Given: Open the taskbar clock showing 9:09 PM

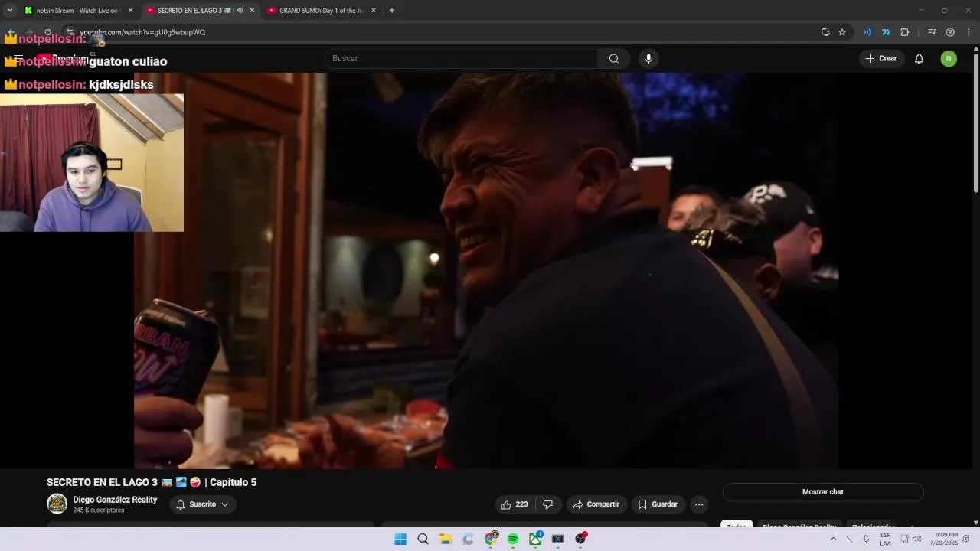Looking at the screenshot, I should (x=944, y=539).
